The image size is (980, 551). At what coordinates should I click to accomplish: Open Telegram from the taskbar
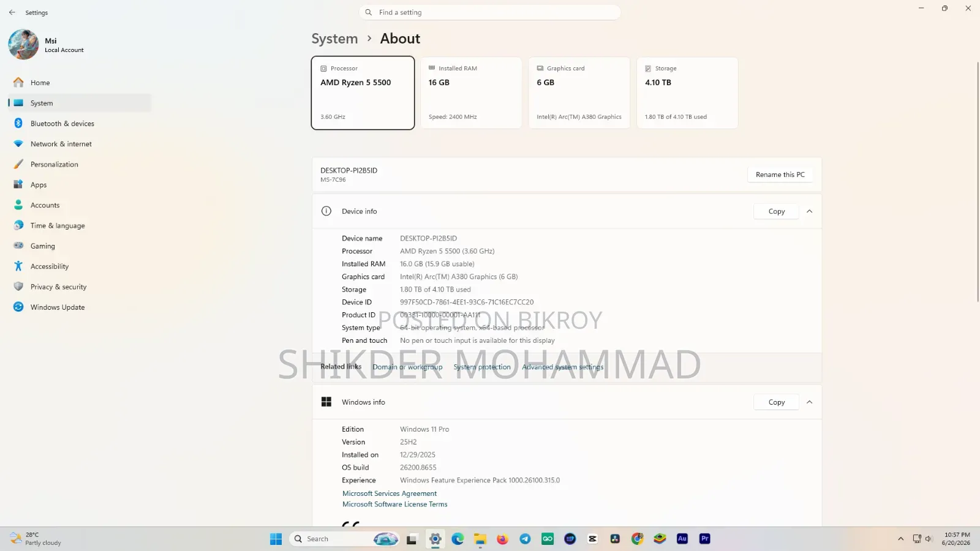(x=525, y=539)
